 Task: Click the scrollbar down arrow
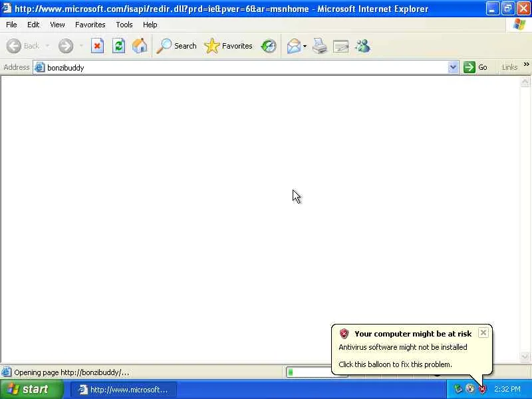[x=525, y=356]
